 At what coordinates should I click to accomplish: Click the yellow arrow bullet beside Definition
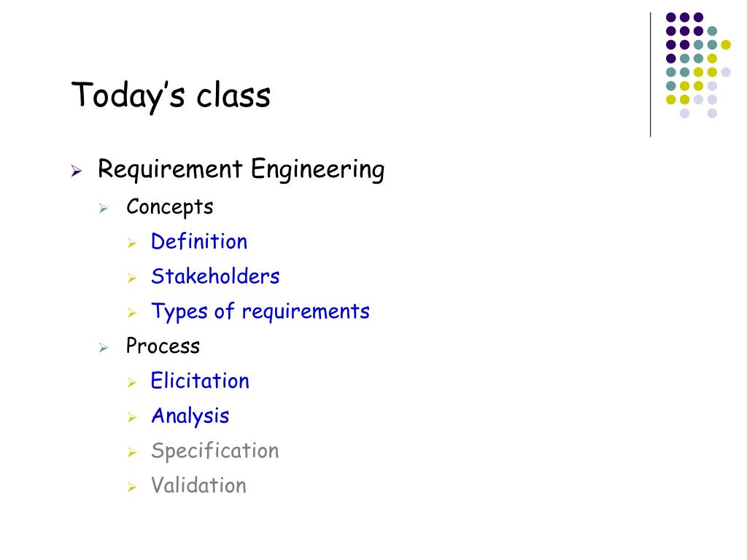pyautogui.click(x=132, y=244)
